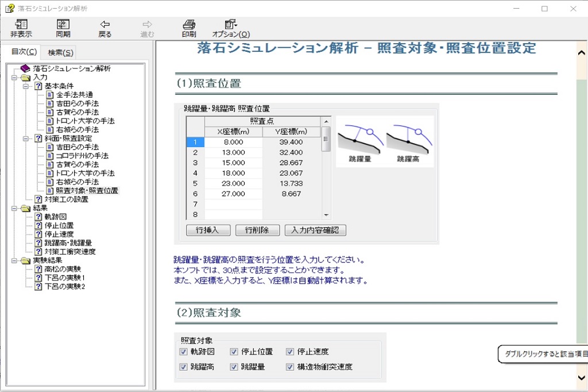The width and height of the screenshot is (588, 392).
Task: Toggle the 跳躍高 checkbox
Action: tap(183, 367)
